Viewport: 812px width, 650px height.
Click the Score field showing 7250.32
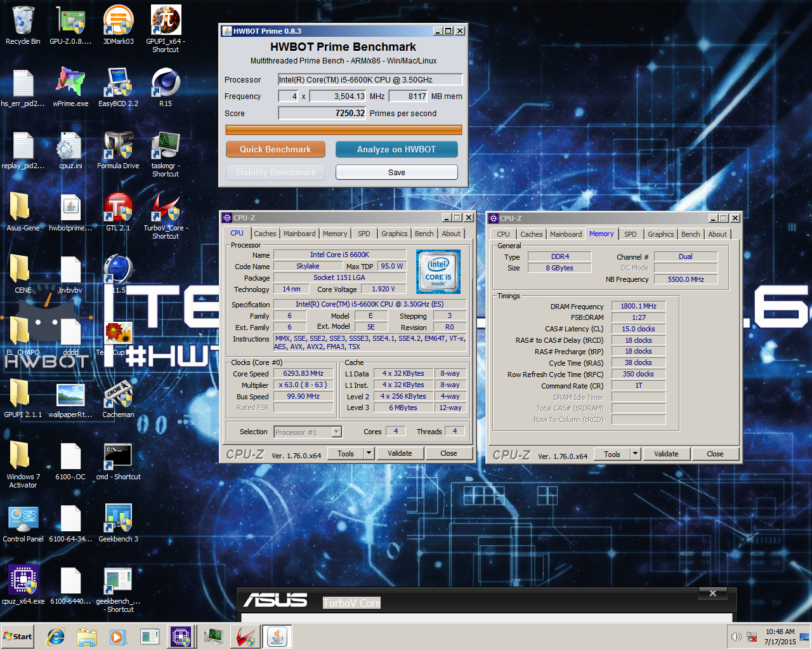[x=322, y=114]
